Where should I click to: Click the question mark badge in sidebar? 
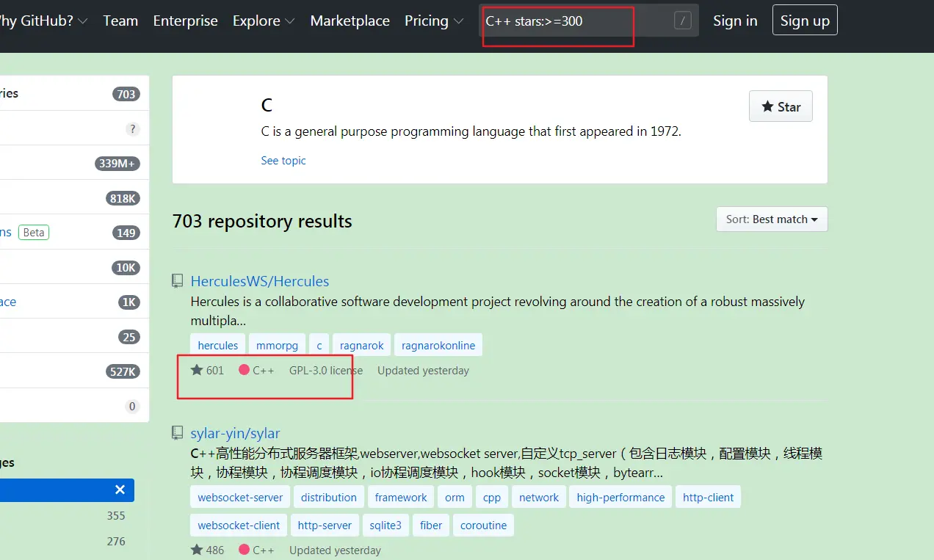click(x=132, y=129)
